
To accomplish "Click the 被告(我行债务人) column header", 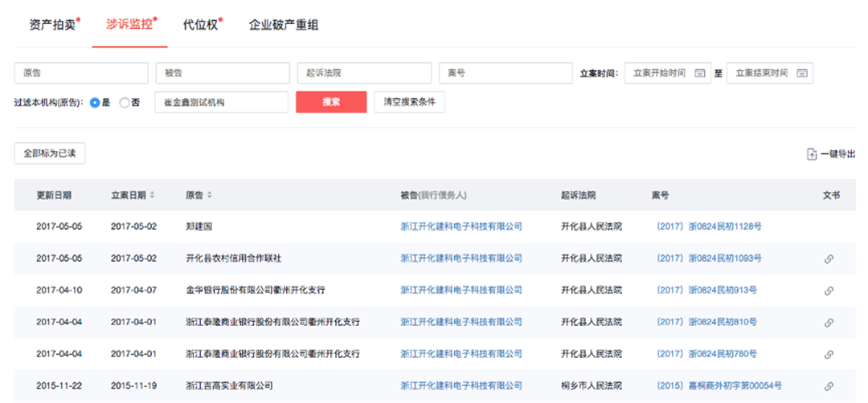I will click(x=434, y=195).
